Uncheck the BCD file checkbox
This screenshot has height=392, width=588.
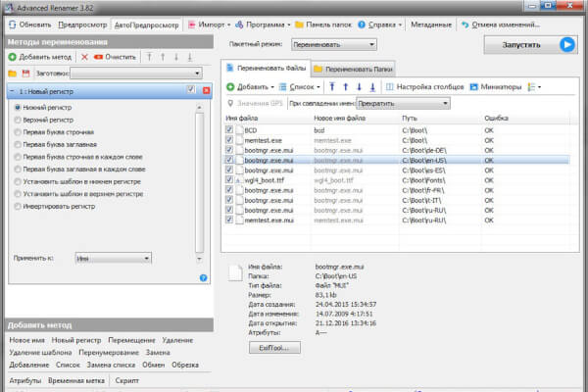click(229, 128)
